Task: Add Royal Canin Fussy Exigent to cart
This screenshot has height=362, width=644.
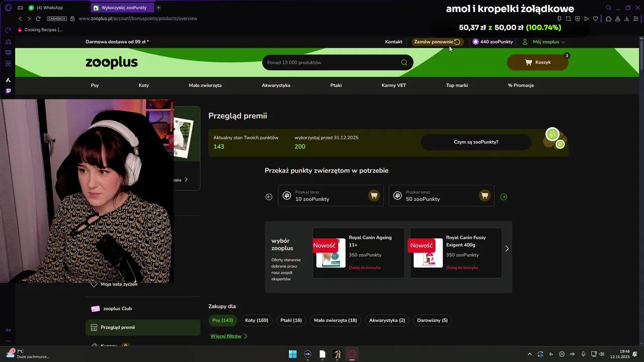Action: click(462, 267)
